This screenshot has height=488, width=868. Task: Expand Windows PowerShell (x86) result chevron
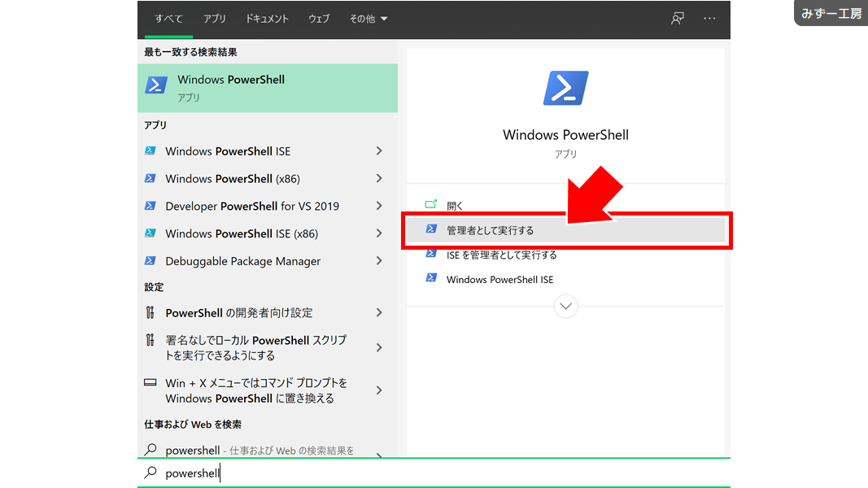coord(379,178)
